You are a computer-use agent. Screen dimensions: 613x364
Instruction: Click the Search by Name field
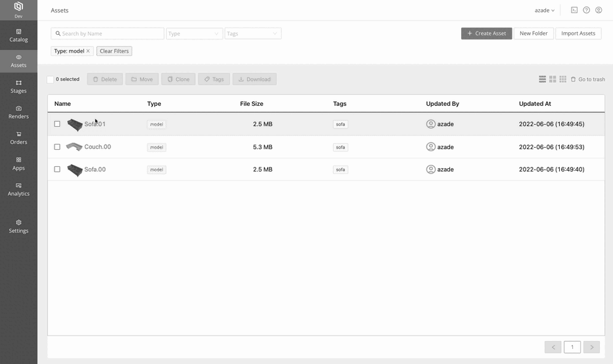click(108, 34)
